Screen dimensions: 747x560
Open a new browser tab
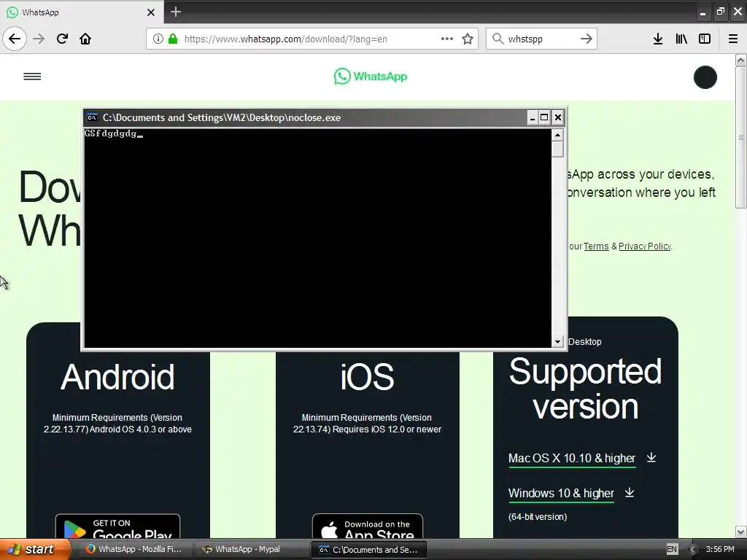(176, 12)
